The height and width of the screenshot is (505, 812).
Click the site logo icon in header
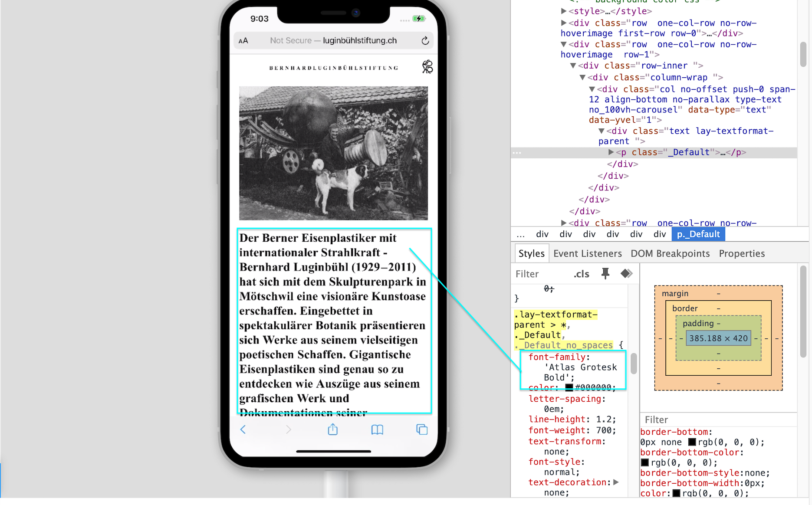(427, 67)
